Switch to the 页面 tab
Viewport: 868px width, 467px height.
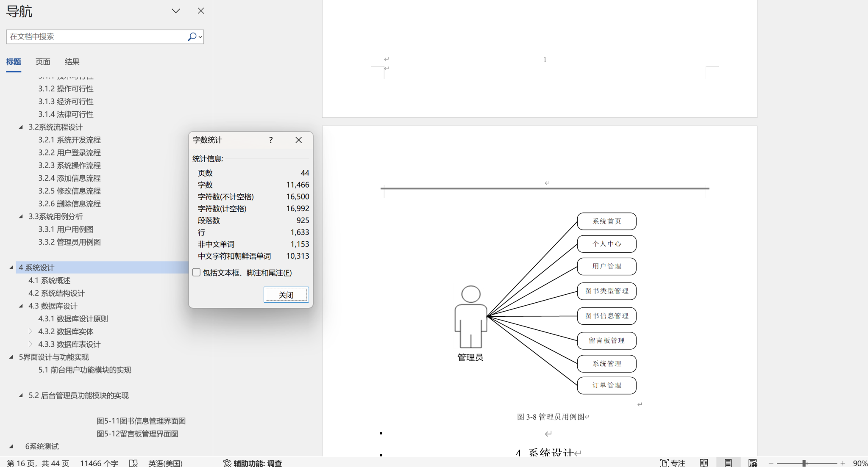(x=43, y=62)
